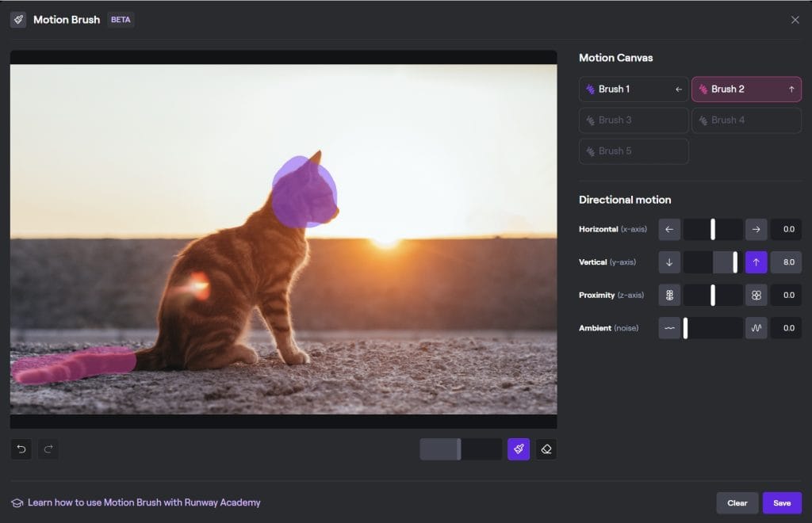Image resolution: width=812 pixels, height=523 pixels.
Task: Choose Brush 3 in Motion Canvas
Action: [x=634, y=120]
